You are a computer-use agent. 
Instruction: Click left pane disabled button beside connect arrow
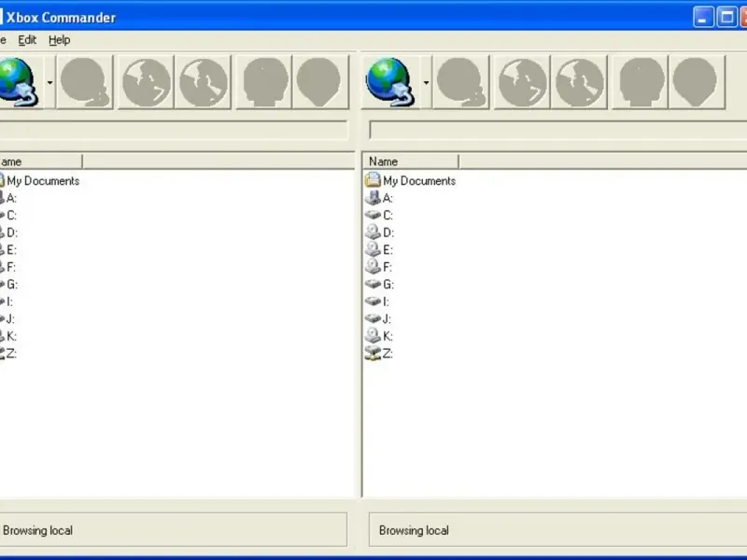pyautogui.click(x=85, y=82)
